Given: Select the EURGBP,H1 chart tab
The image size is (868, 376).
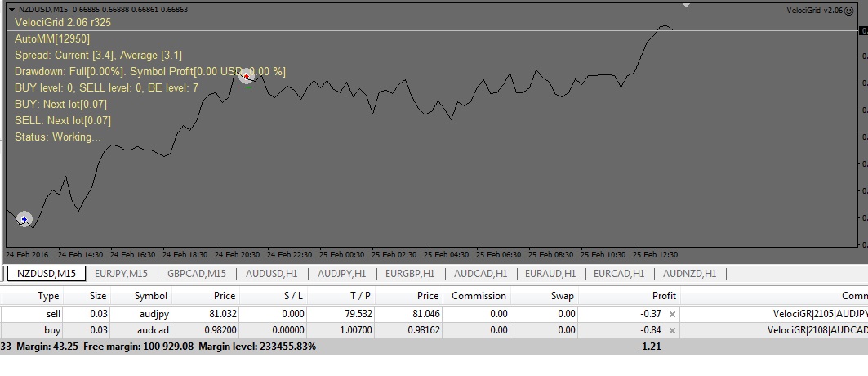Looking at the screenshot, I should coord(410,274).
